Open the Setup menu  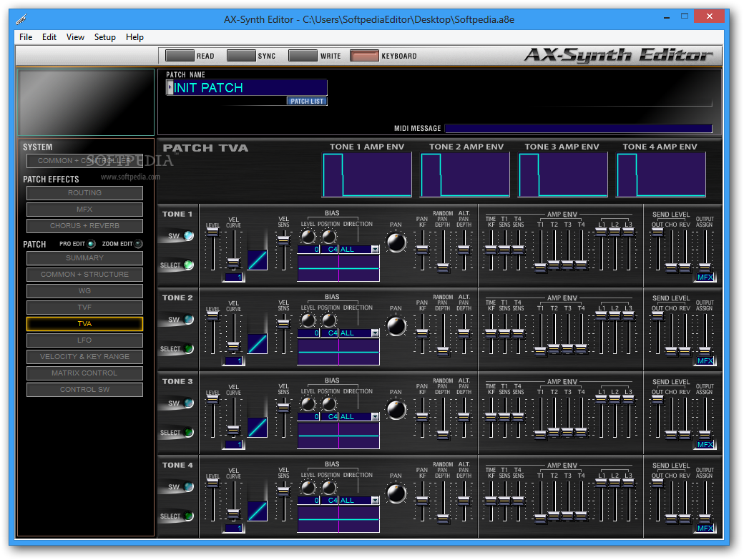coord(105,37)
